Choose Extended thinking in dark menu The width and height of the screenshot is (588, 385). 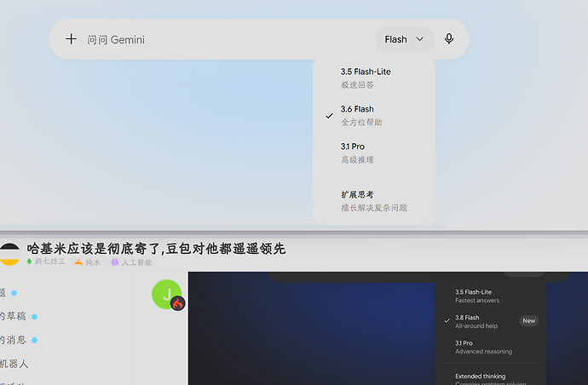[x=491, y=379]
